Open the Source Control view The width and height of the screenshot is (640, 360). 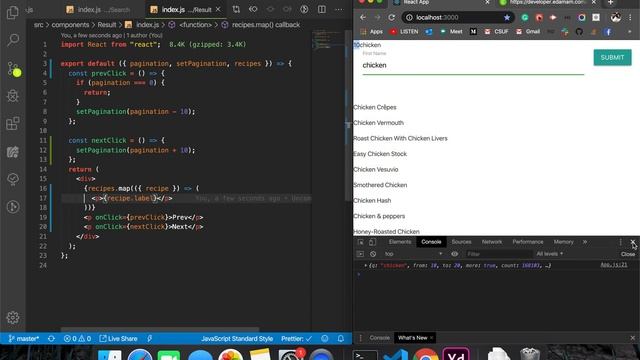pyautogui.click(x=13, y=68)
